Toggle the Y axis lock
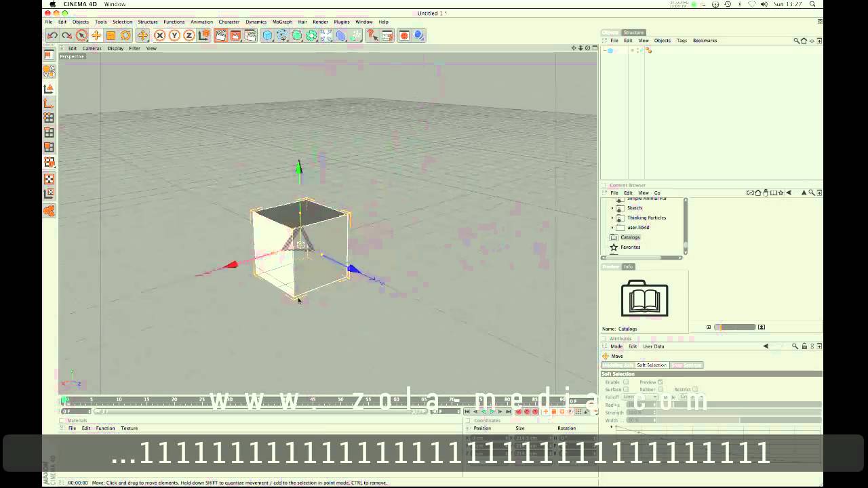 point(174,35)
